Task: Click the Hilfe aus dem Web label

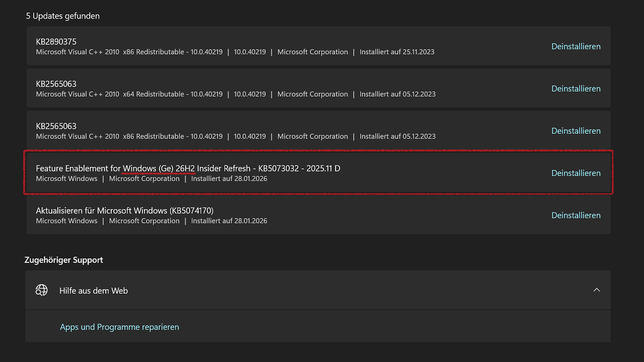Action: tap(94, 291)
